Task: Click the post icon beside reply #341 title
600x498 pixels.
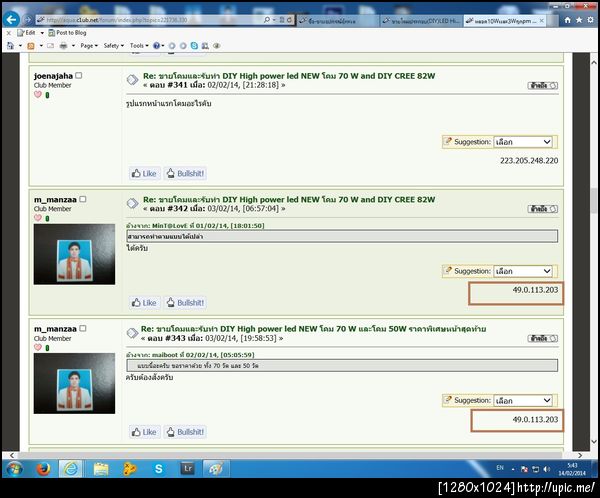Action: click(x=132, y=80)
